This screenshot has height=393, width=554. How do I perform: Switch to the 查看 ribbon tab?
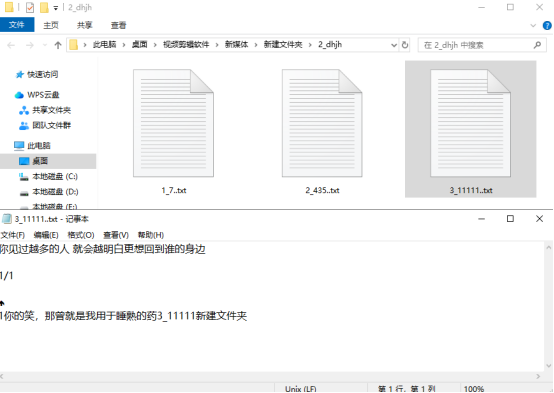(118, 25)
